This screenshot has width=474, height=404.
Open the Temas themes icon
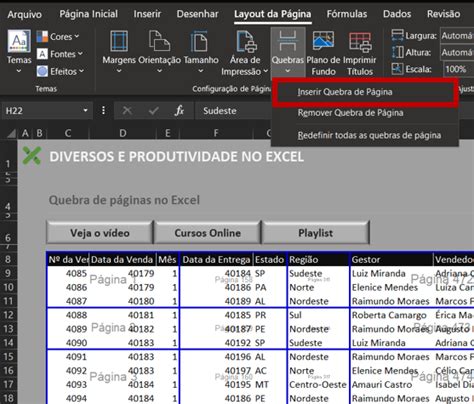coord(19,42)
